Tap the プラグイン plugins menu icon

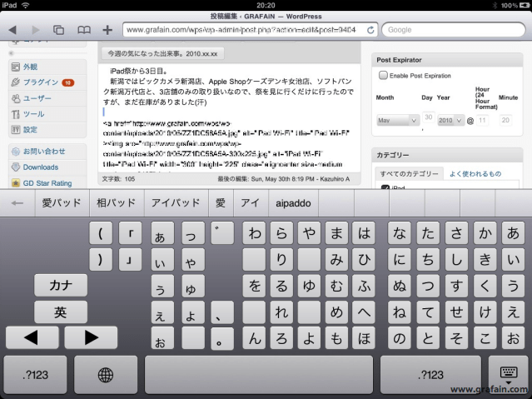tap(16, 82)
